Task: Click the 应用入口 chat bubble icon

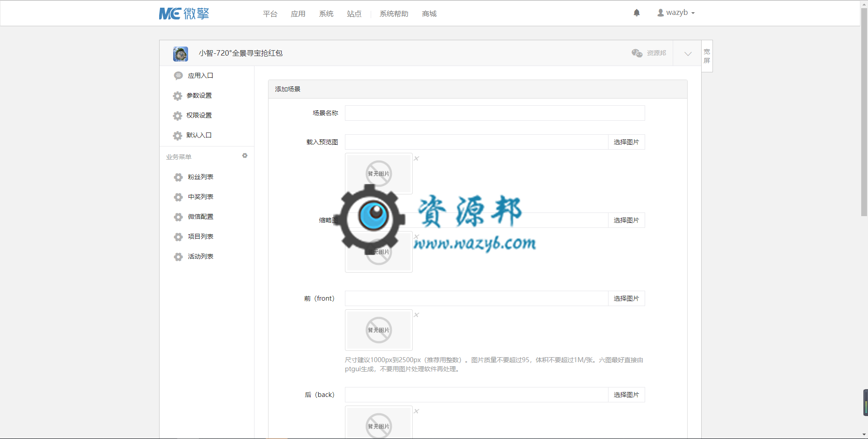Action: point(179,76)
